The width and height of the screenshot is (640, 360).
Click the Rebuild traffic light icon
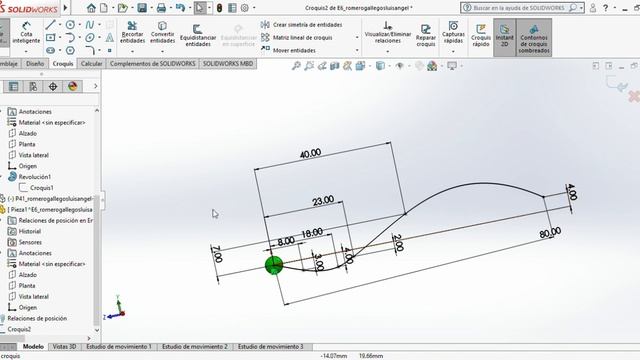[x=219, y=8]
